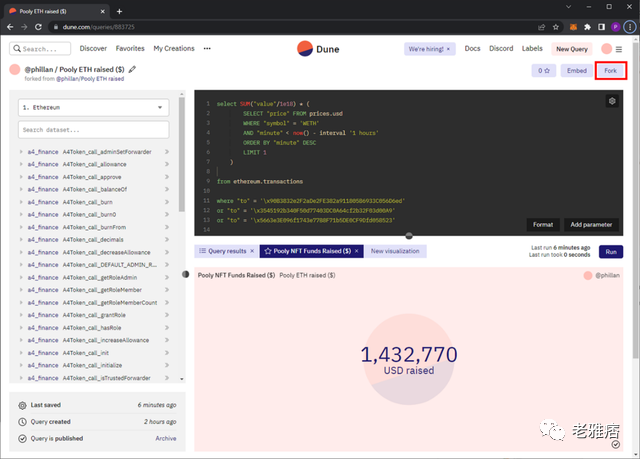Click the browser back arrow
The height and width of the screenshot is (459, 640).
[10, 27]
